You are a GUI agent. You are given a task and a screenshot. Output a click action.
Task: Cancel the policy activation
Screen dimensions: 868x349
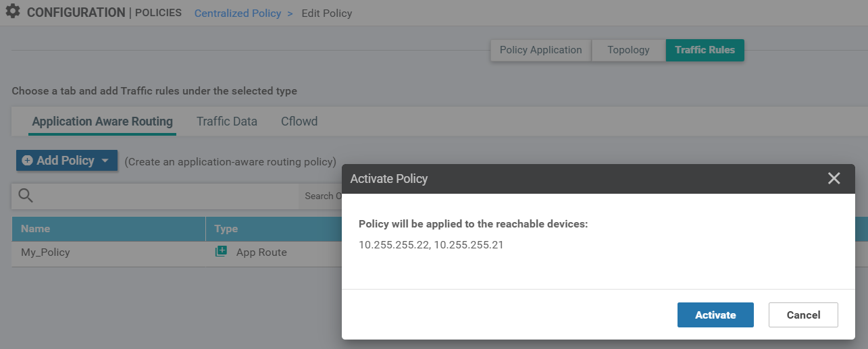tap(803, 315)
